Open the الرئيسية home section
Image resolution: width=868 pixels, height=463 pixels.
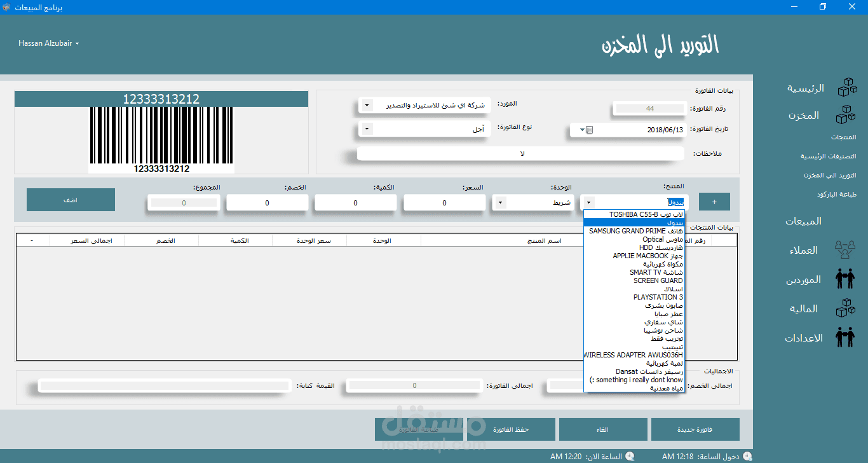point(805,88)
